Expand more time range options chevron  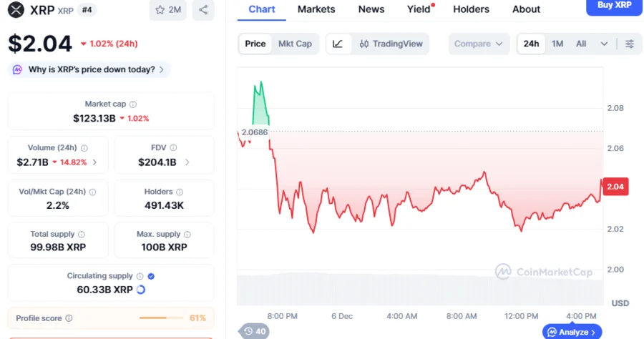[x=604, y=44]
